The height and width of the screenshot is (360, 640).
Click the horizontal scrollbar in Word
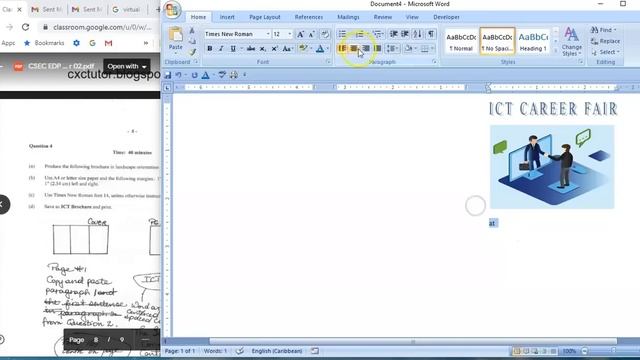413,341
